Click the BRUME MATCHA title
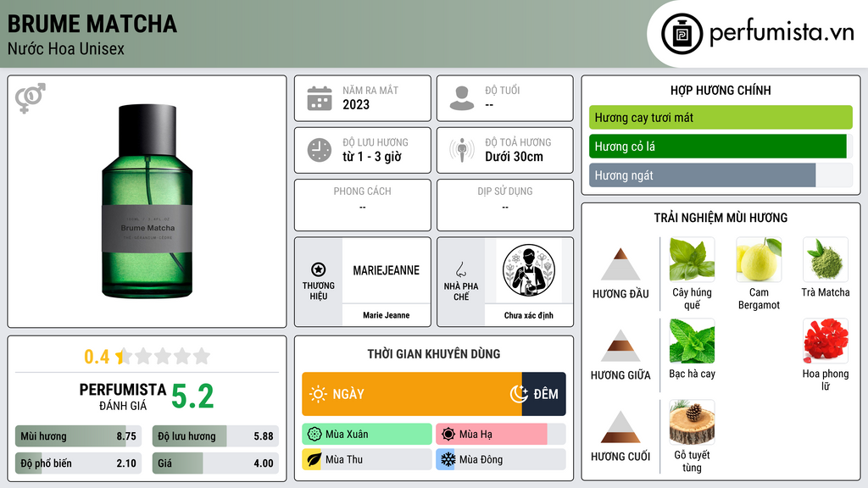 92,24
